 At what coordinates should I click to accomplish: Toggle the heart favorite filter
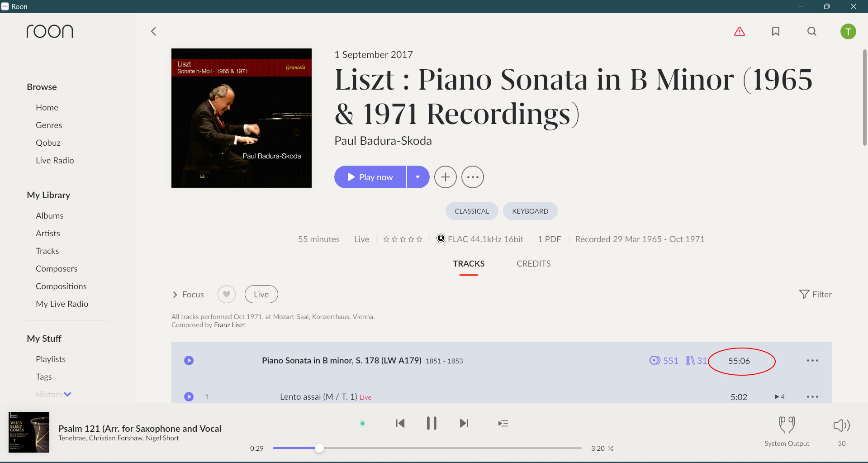point(227,294)
